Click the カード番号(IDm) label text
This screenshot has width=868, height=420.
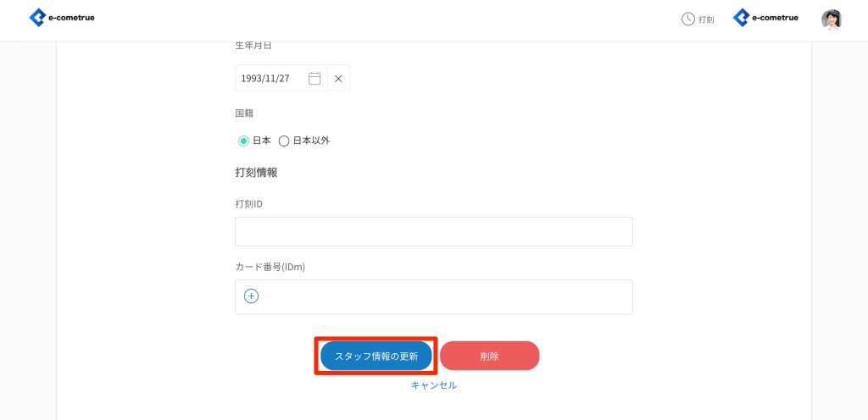270,267
